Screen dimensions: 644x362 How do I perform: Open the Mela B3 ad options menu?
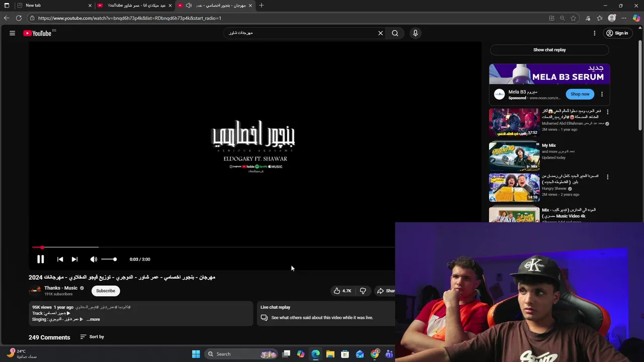pos(602,94)
